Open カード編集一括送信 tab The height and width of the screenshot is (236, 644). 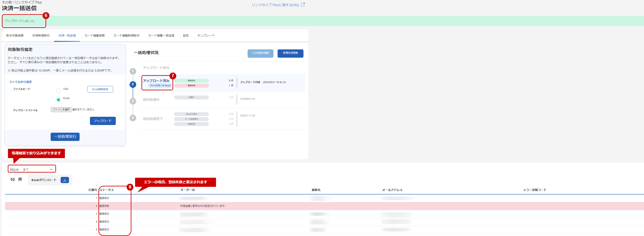(x=161, y=35)
